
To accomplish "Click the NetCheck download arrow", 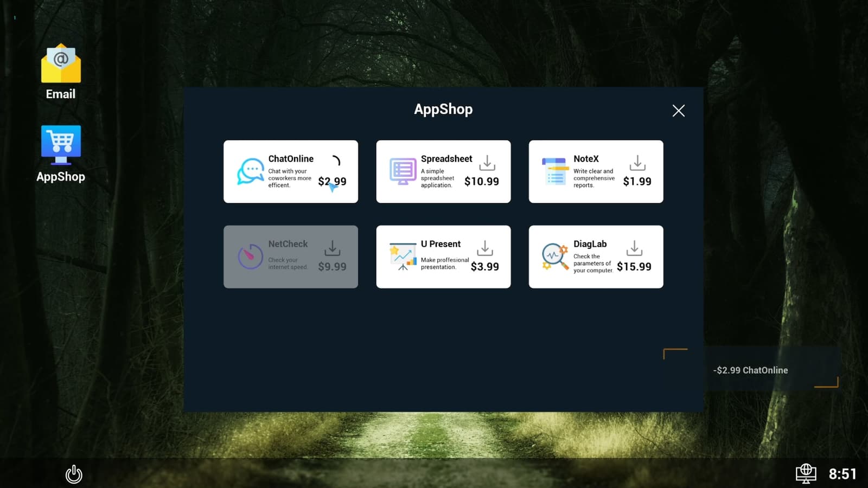I will pos(332,248).
